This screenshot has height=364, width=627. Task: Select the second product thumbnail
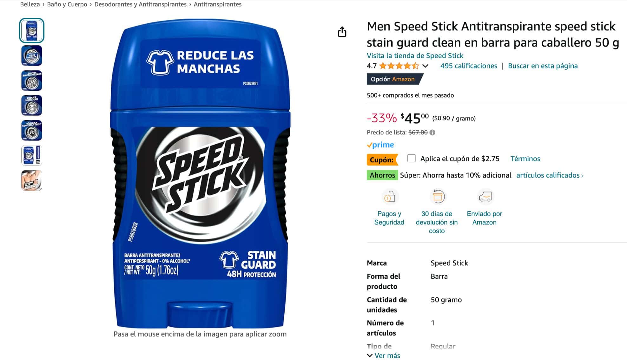pos(32,56)
